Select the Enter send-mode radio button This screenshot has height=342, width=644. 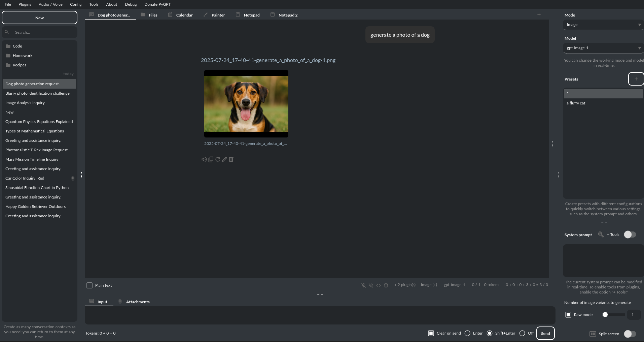click(467, 333)
